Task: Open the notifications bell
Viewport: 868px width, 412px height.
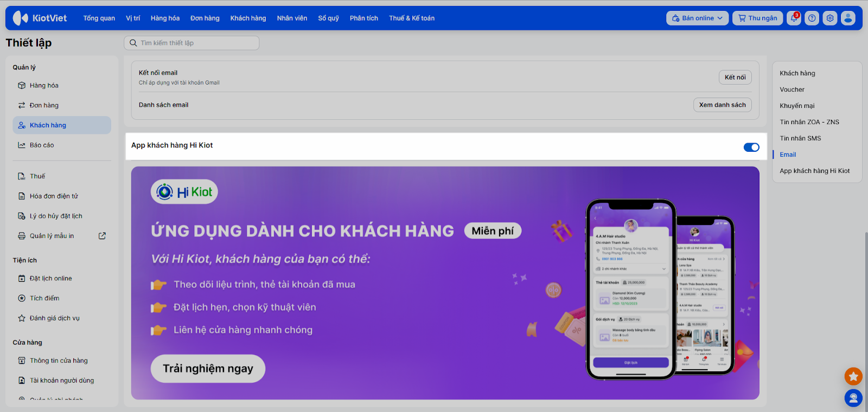Action: [794, 18]
